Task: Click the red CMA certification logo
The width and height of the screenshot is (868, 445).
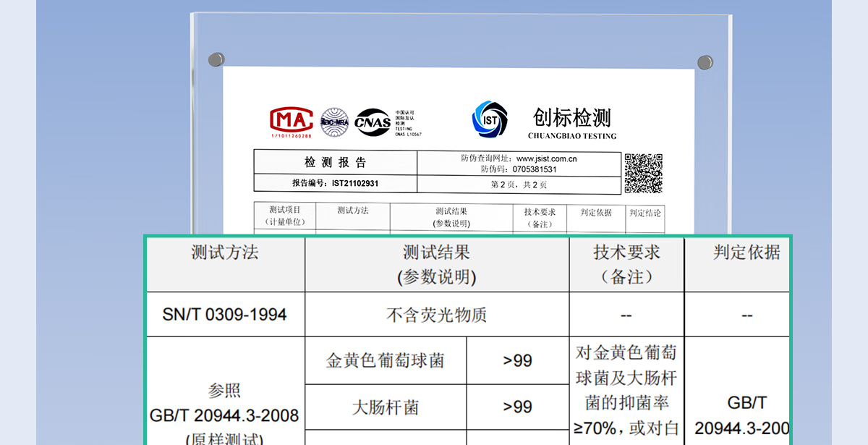Action: [291, 120]
